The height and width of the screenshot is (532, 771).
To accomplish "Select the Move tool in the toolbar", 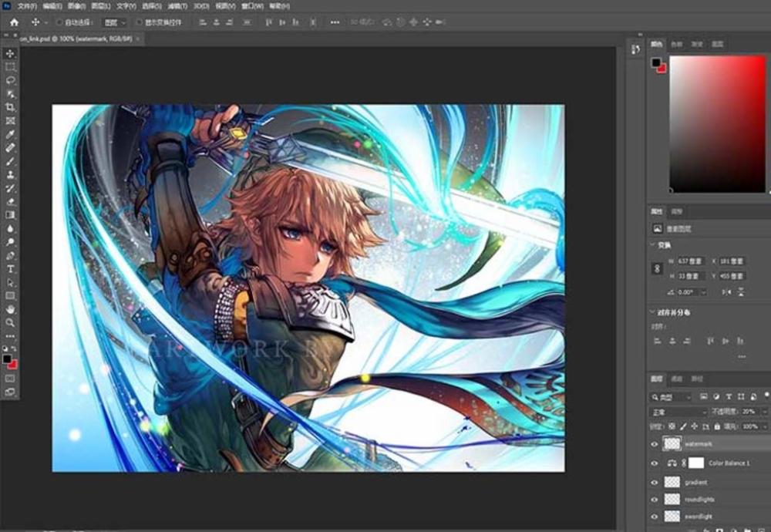I will [11, 53].
